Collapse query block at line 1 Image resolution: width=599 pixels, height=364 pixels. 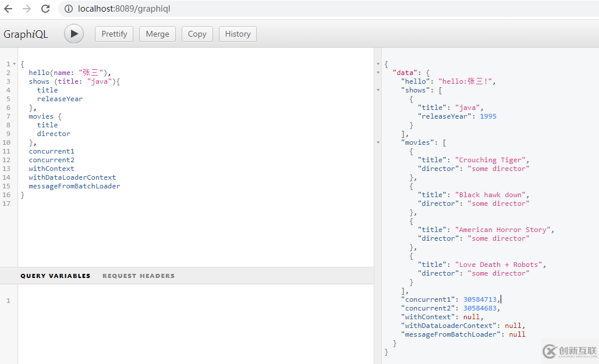pos(15,64)
